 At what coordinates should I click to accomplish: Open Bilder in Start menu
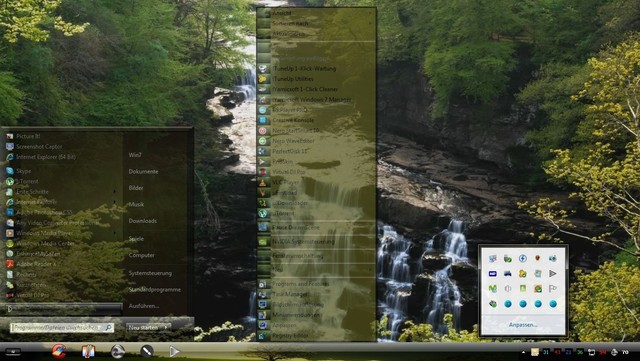(x=136, y=188)
